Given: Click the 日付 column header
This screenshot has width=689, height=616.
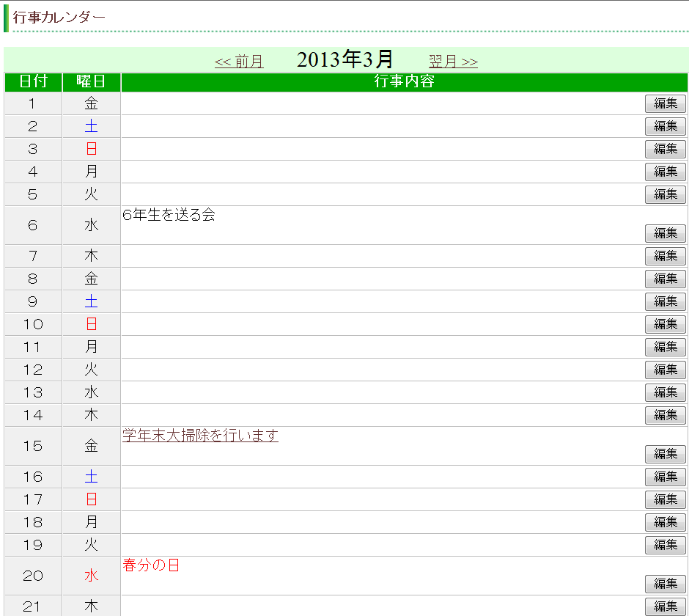Looking at the screenshot, I should tap(34, 82).
